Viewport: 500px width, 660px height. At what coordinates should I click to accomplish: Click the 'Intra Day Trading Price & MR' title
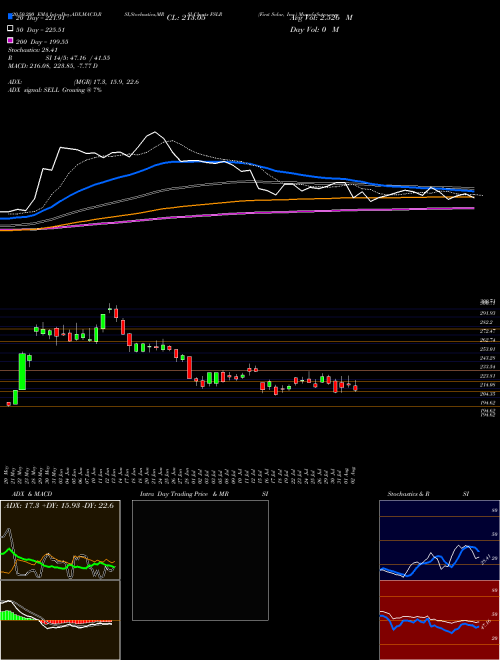[x=184, y=494]
